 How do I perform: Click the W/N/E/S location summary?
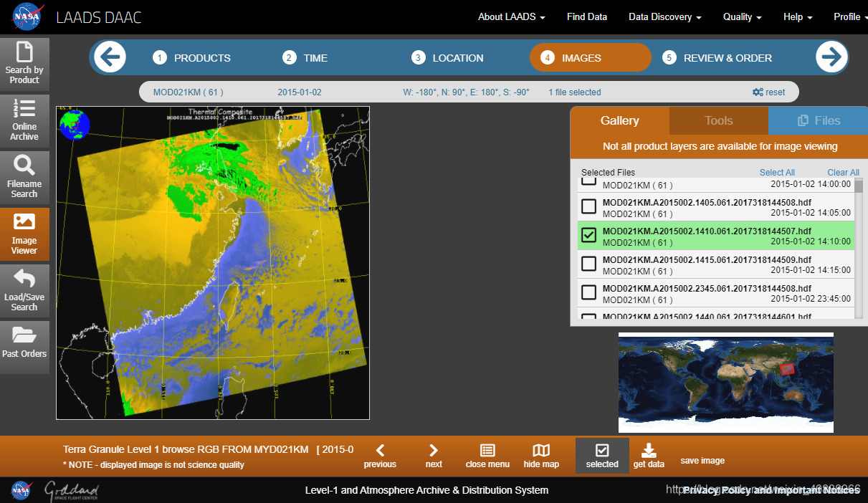467,92
